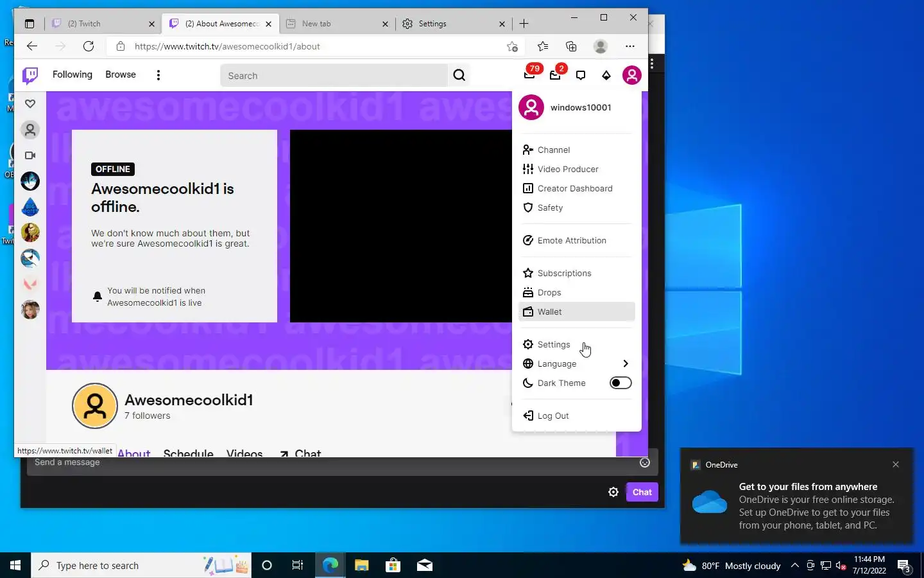
Task: Click in the Twitch Search field
Action: 334,75
